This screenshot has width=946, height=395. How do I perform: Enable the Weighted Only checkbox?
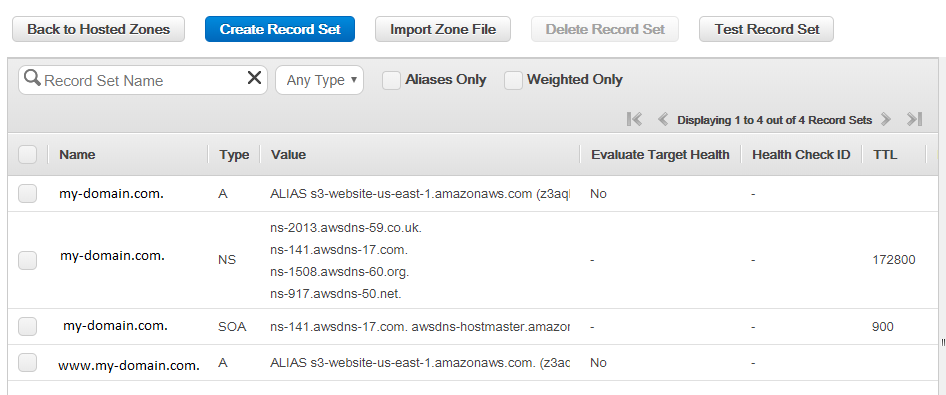(x=513, y=80)
